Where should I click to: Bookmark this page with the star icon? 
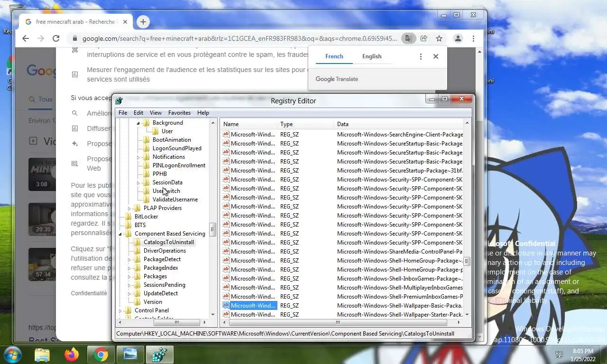click(x=439, y=38)
